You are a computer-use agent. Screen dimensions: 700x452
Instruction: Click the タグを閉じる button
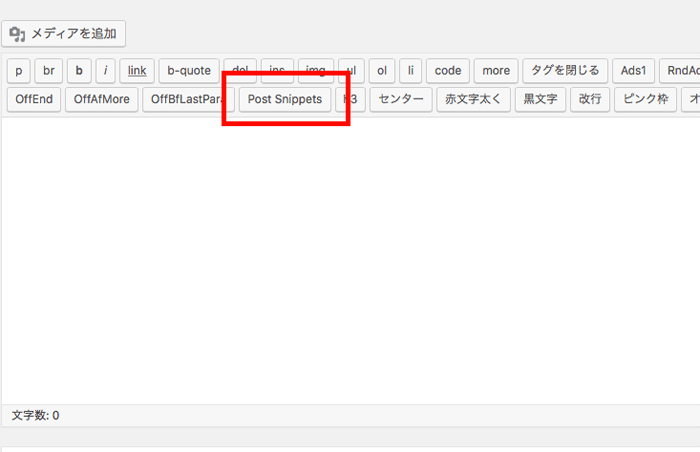click(565, 71)
